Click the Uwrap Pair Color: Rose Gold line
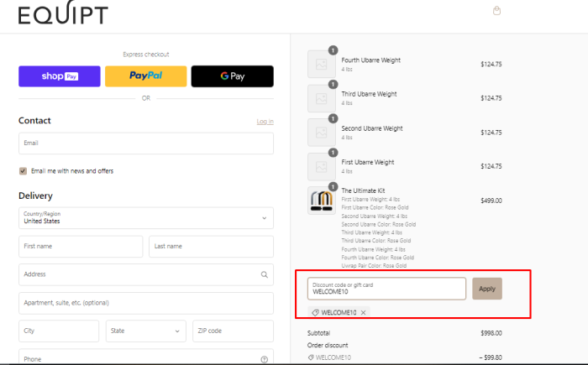 [x=374, y=266]
